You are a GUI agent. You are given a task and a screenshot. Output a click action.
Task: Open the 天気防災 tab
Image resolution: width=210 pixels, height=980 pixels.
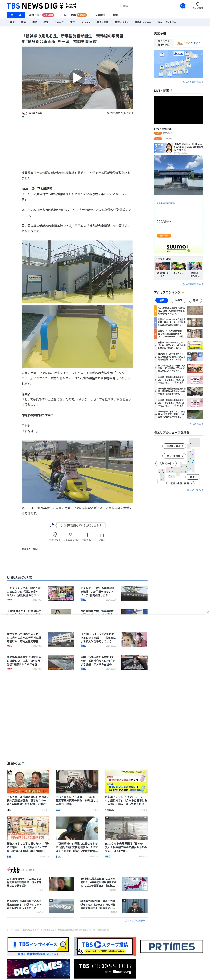point(100,15)
